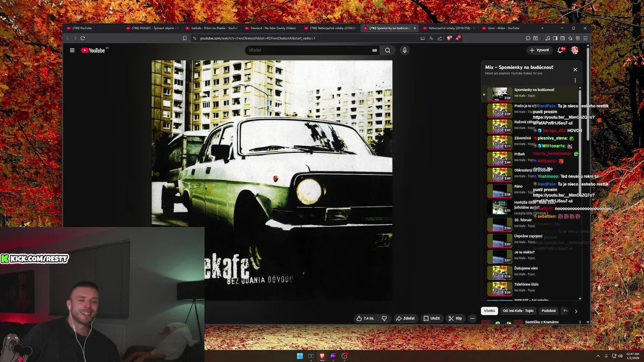Click the Brave Shields lion icon

[449, 38]
